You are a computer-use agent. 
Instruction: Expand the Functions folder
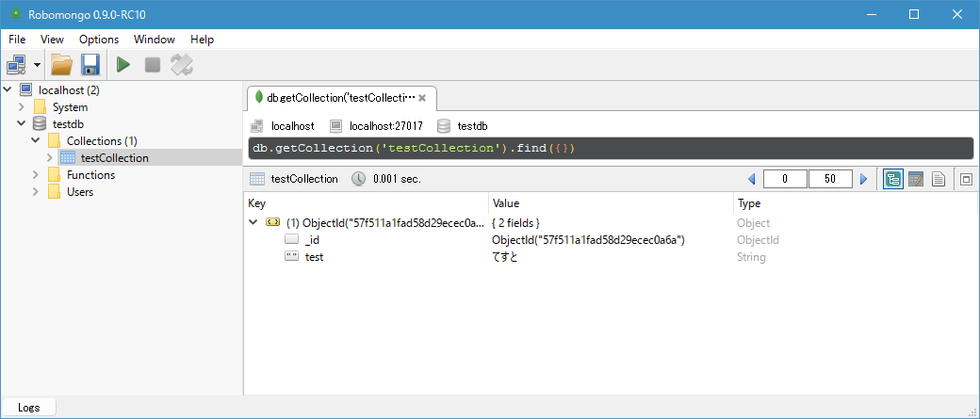(x=36, y=175)
